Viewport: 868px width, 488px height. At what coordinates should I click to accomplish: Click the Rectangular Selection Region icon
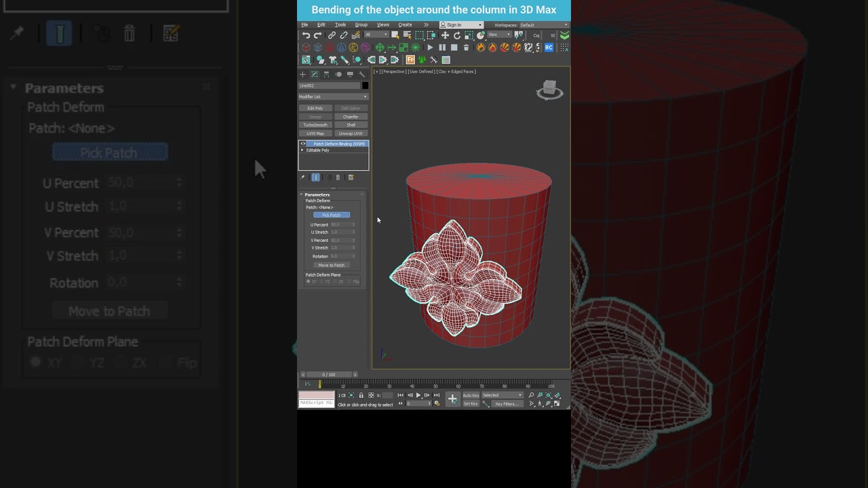tap(419, 35)
